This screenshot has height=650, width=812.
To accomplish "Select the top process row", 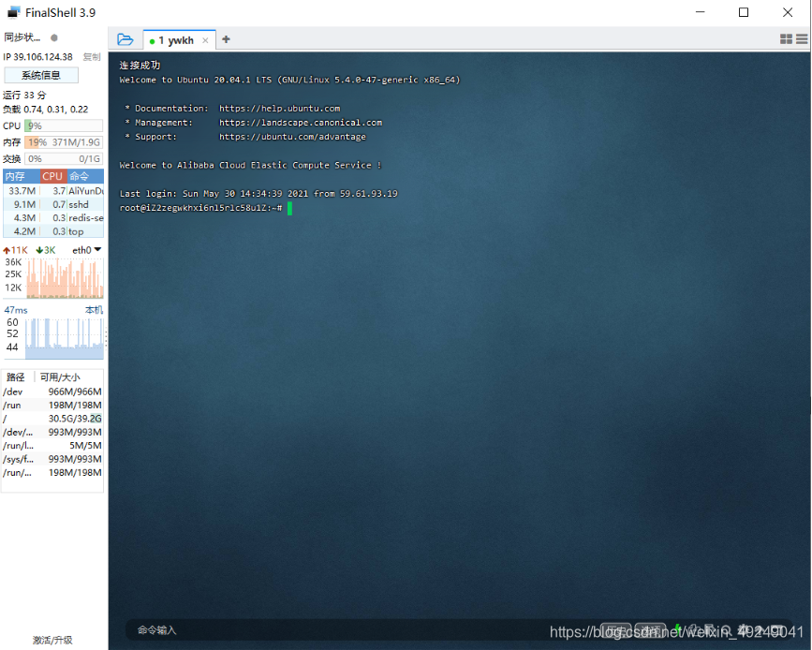I will pos(53,231).
